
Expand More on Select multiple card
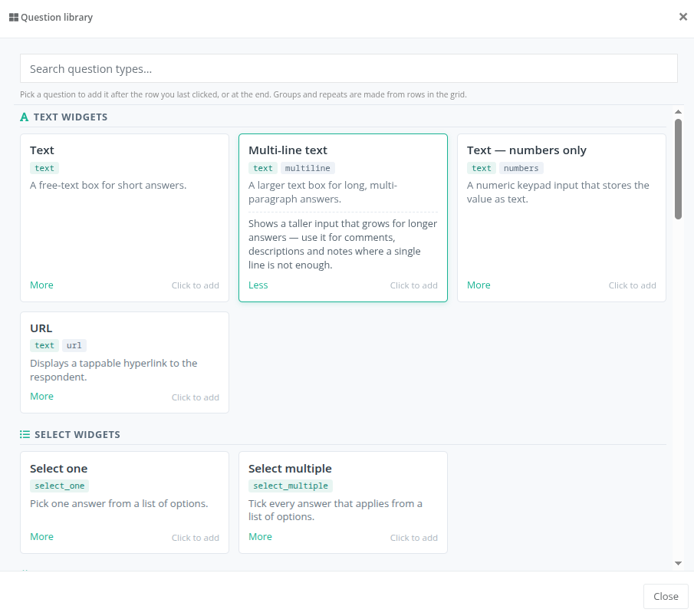pos(260,536)
